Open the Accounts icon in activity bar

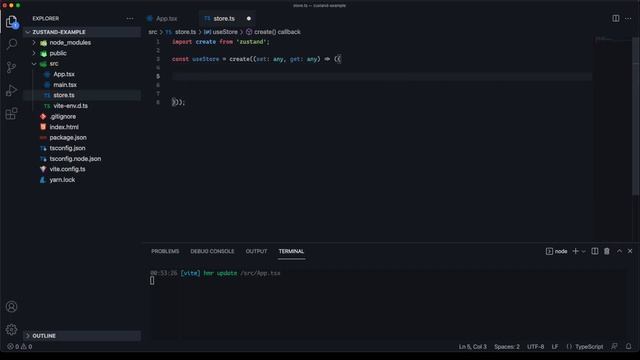pos(11,307)
